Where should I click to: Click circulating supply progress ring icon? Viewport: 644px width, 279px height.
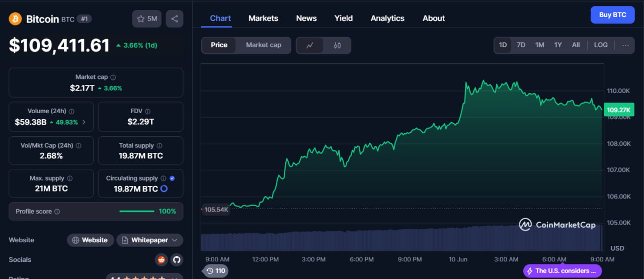tap(164, 189)
